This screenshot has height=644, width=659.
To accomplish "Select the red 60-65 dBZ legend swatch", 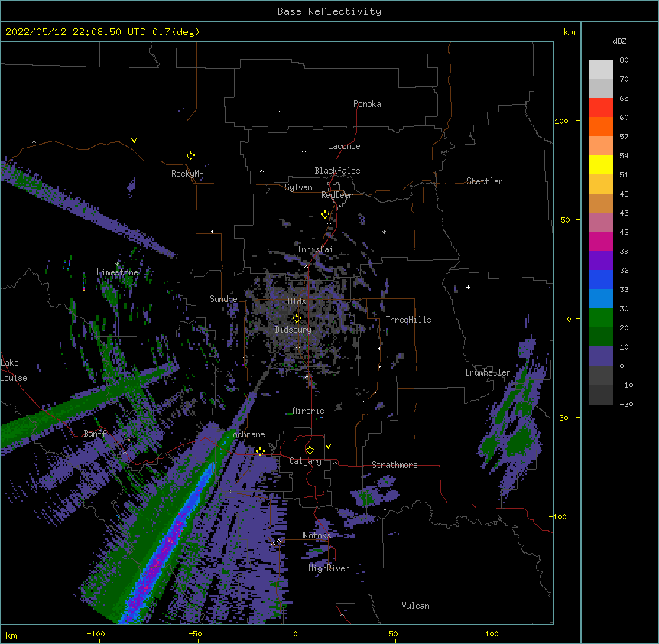I will 601,108.
